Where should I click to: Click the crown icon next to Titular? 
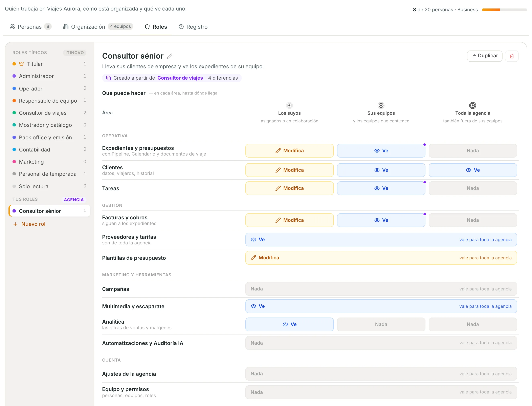21,64
